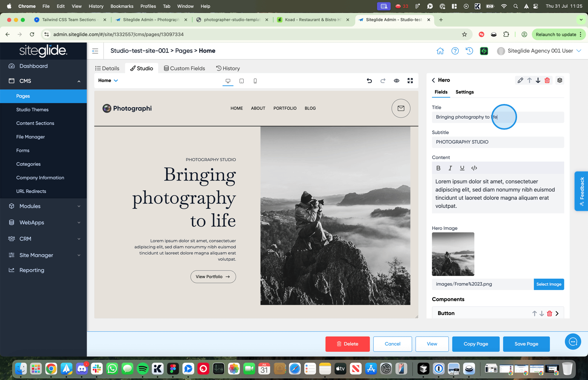The width and height of the screenshot is (588, 380).
Task: Open the Settings tab in Hero panel
Action: 465,92
